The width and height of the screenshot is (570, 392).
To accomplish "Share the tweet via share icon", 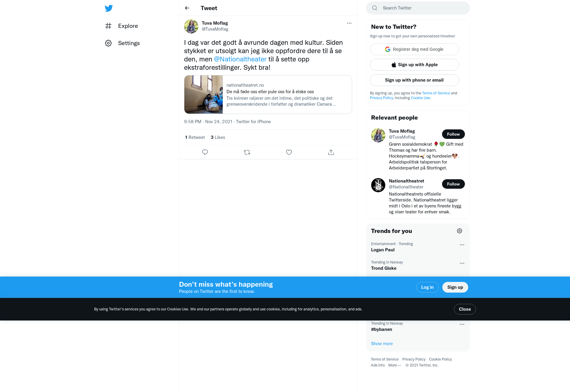I will click(331, 152).
